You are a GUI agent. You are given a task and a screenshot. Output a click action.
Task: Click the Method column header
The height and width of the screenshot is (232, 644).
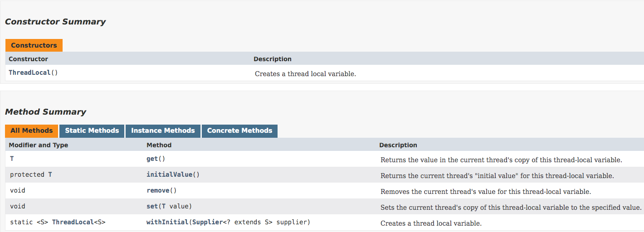click(159, 145)
